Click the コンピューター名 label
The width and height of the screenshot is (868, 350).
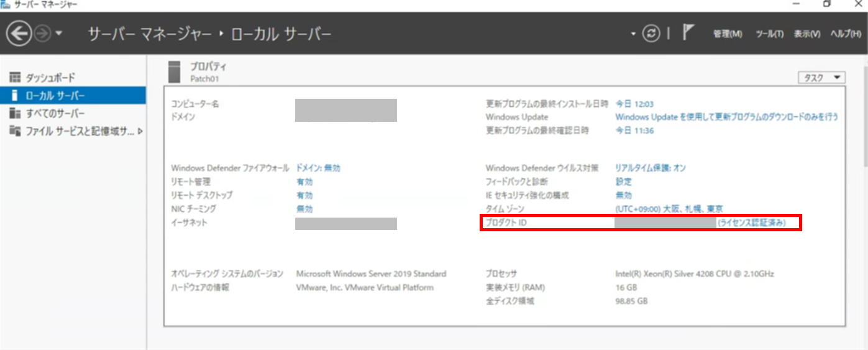194,104
